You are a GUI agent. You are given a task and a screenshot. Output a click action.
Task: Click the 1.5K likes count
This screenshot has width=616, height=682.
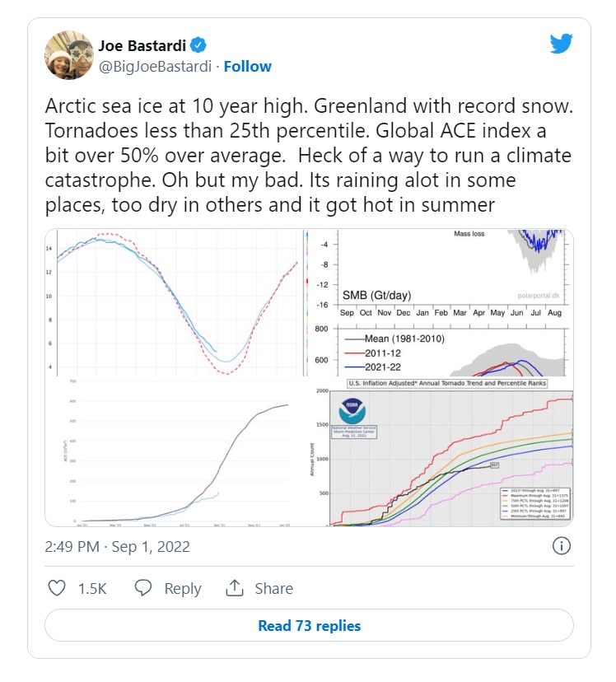[x=92, y=588]
